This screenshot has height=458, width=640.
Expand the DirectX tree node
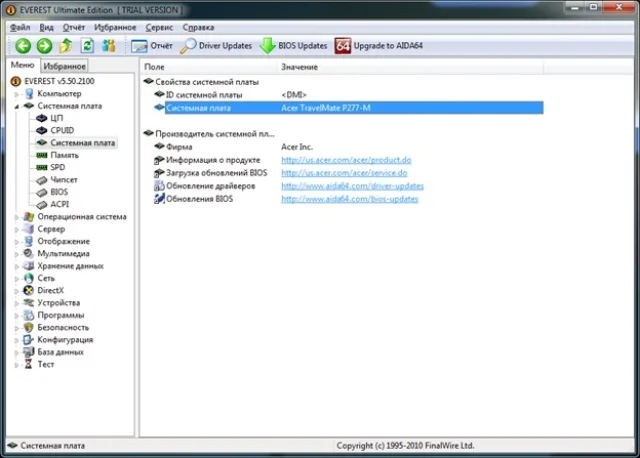tap(17, 291)
